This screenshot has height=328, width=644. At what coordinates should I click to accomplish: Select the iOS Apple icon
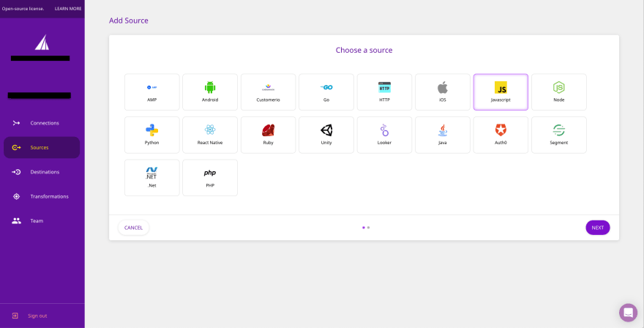(x=442, y=88)
